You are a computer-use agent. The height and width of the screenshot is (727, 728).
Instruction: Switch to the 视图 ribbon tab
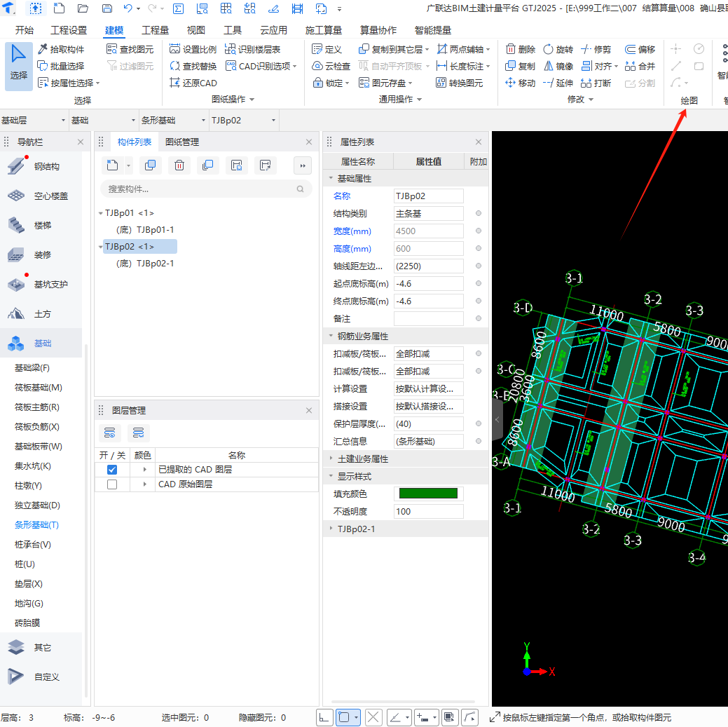[x=196, y=30]
